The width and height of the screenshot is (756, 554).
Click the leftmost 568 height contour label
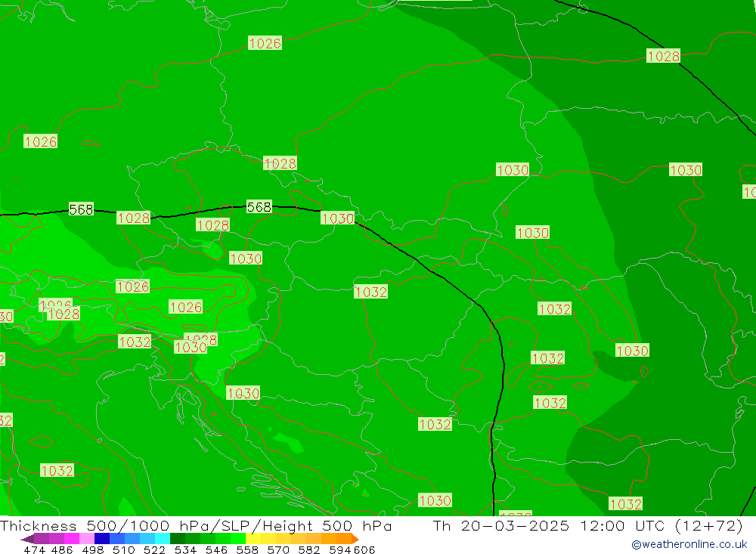coord(81,210)
